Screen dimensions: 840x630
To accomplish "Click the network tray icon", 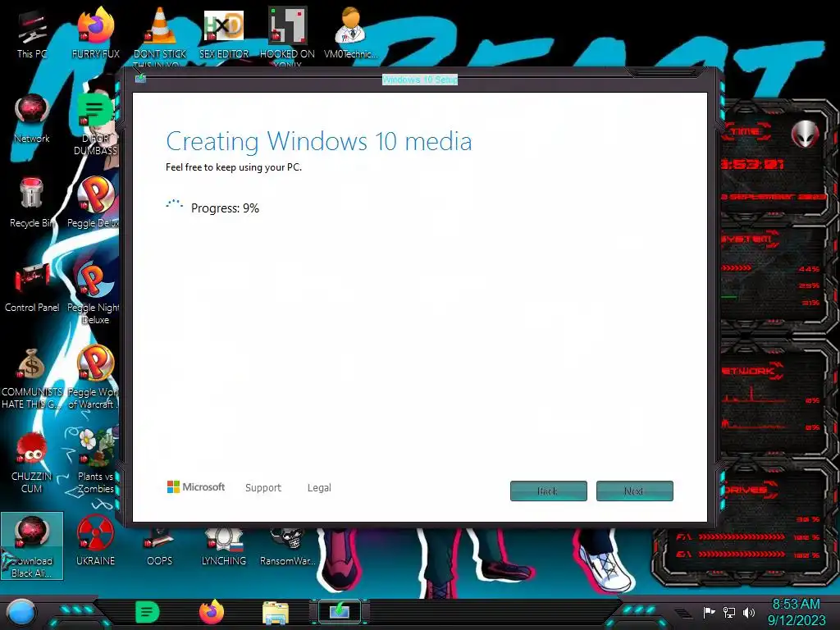I will (x=729, y=612).
